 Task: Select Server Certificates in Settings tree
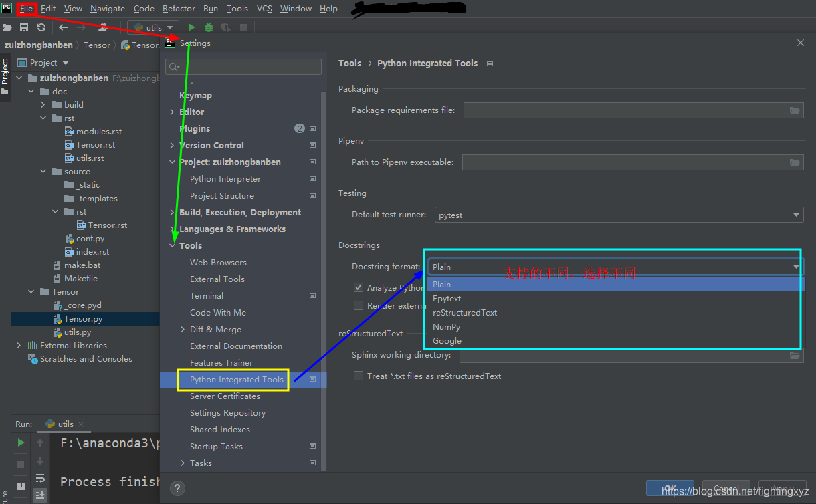[225, 396]
